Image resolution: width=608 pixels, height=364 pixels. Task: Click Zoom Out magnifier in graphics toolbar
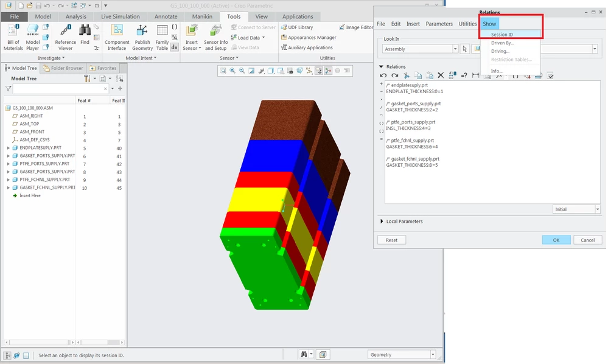point(242,71)
